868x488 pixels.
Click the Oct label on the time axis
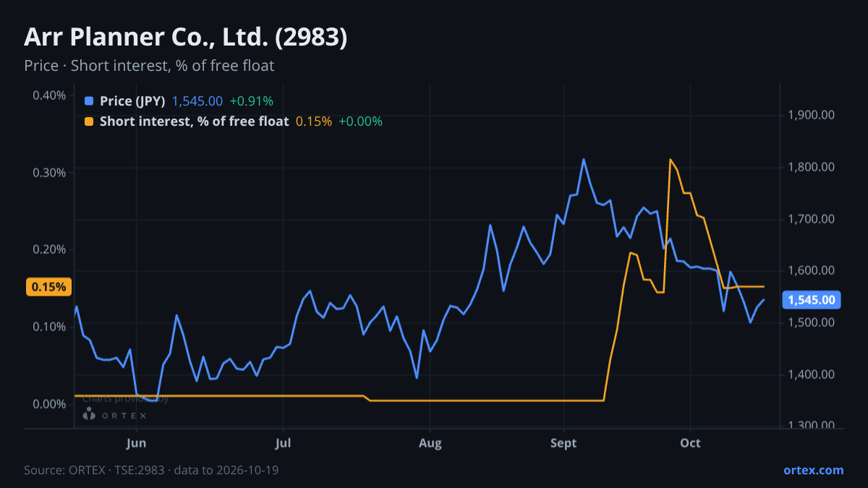click(x=691, y=442)
